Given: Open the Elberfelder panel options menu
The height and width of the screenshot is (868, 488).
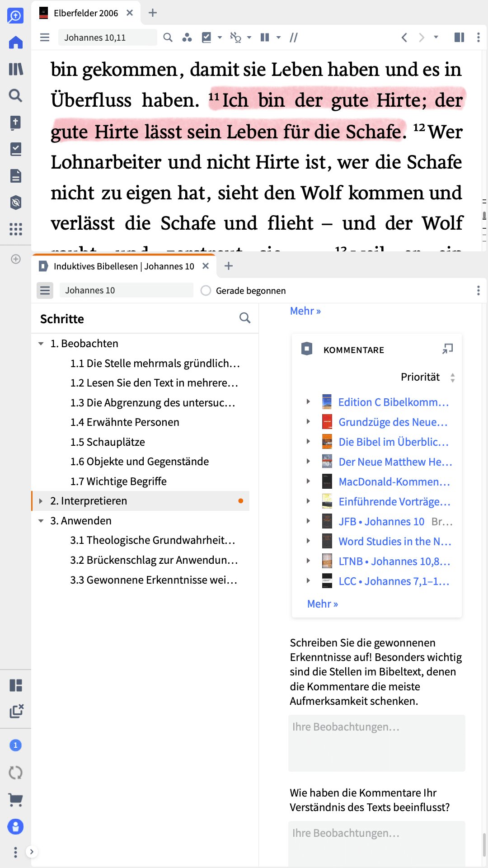Looking at the screenshot, I should point(479,38).
